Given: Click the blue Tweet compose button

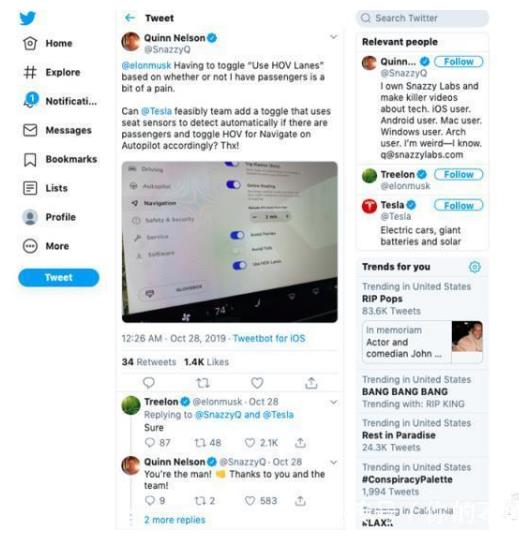Looking at the screenshot, I should click(59, 278).
